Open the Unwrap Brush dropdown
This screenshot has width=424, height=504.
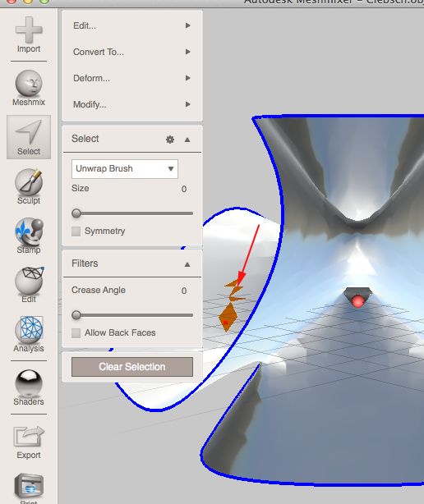[x=125, y=169]
